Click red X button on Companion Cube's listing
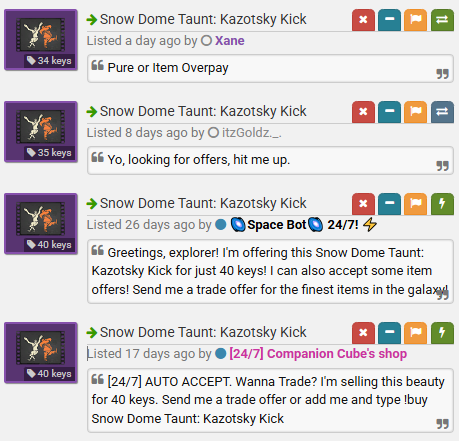Image resolution: width=459 pixels, height=441 pixels. (x=363, y=333)
